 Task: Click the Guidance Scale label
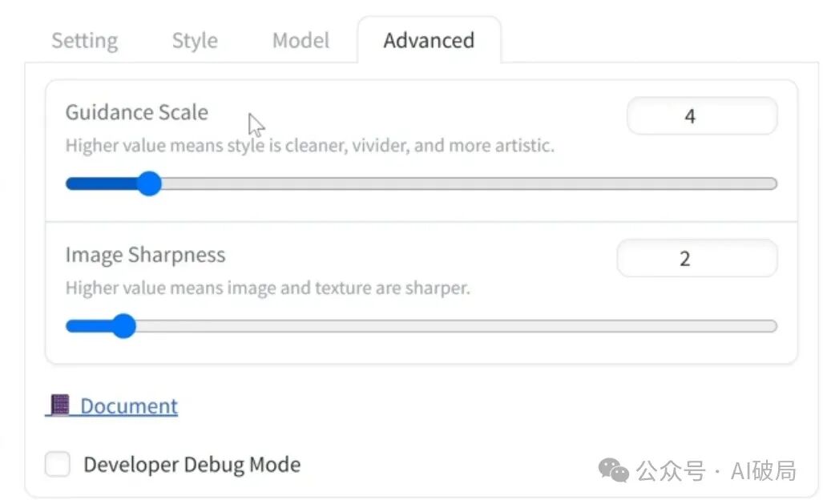pyautogui.click(x=136, y=112)
